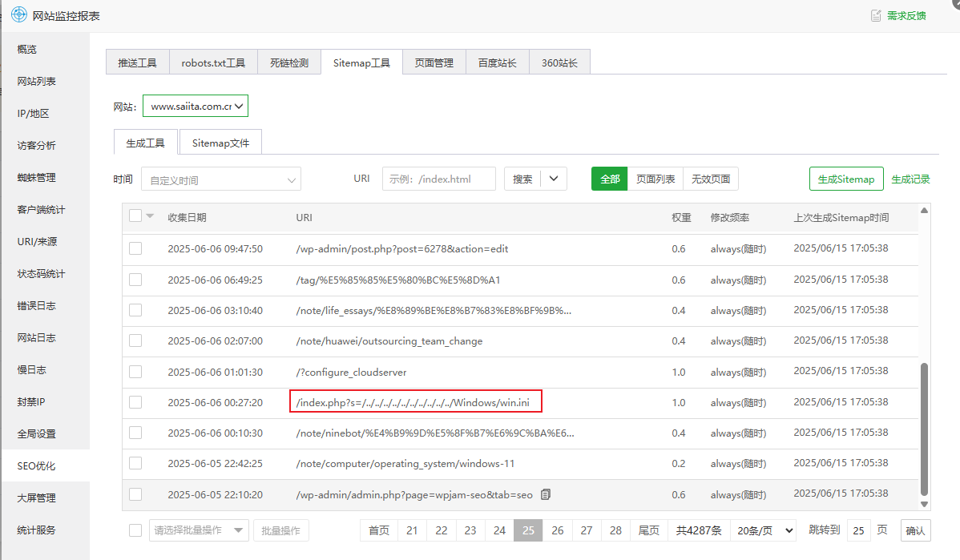Click the copy icon beside admin.php row
This screenshot has width=960, height=560.
545,494
